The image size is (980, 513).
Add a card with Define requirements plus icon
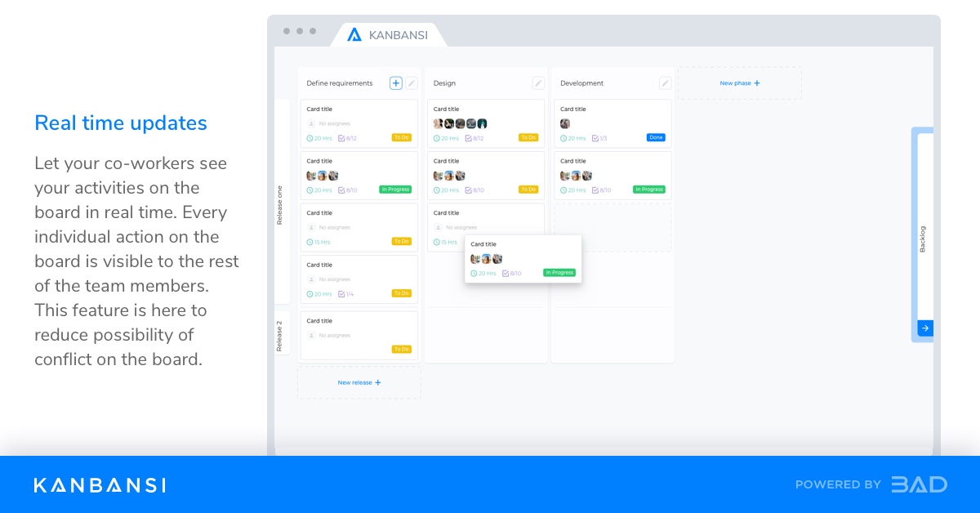pos(396,83)
